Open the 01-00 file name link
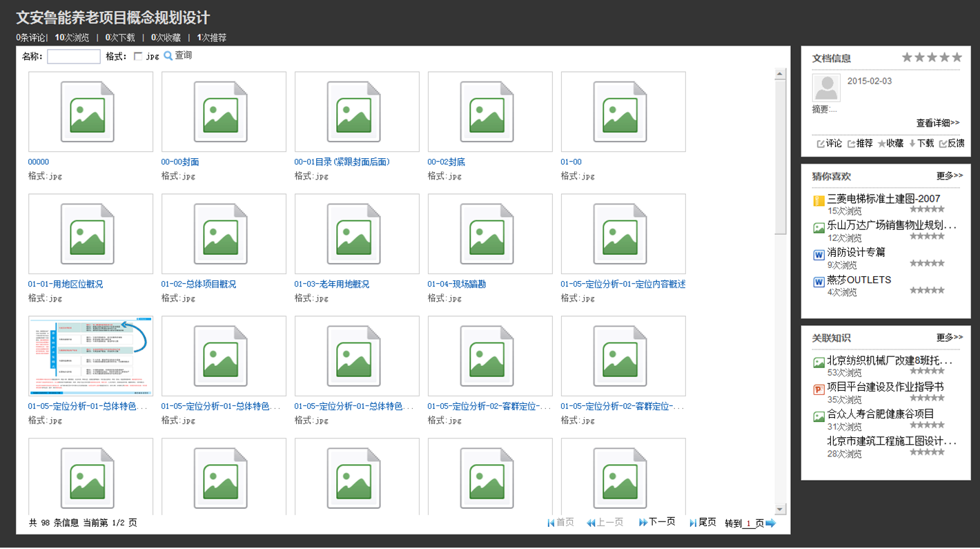 571,162
